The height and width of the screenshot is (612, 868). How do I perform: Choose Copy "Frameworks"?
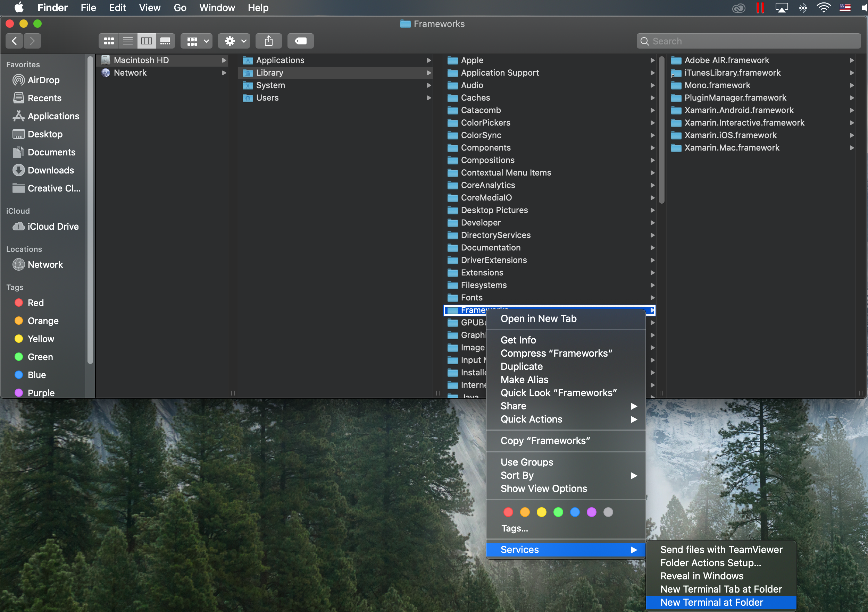point(566,441)
